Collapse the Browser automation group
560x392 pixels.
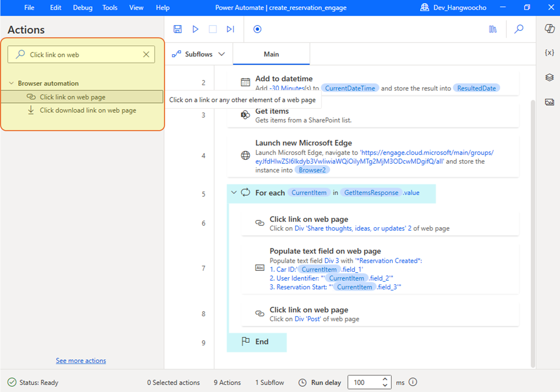[x=11, y=83]
